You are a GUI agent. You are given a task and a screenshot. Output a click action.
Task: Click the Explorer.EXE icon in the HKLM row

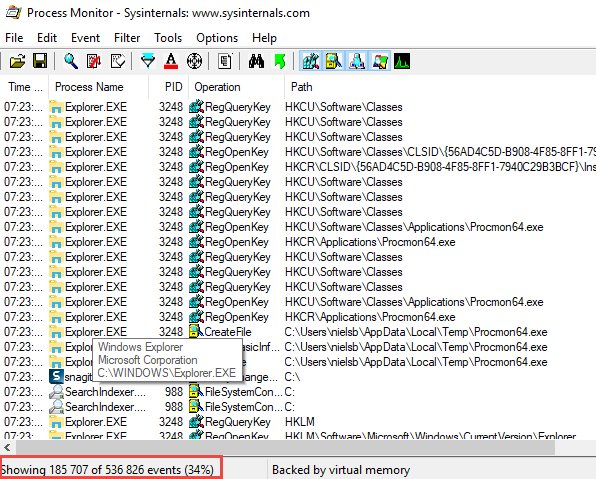(x=56, y=422)
